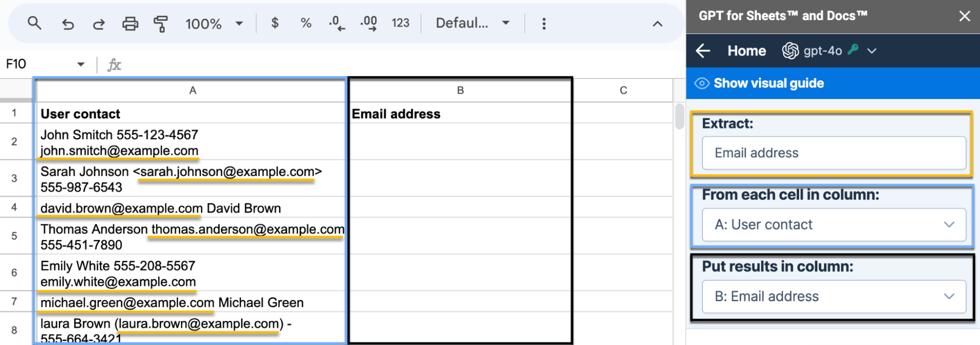The height and width of the screenshot is (345, 980).
Task: Open the three-dot more options menu
Action: 544,24
